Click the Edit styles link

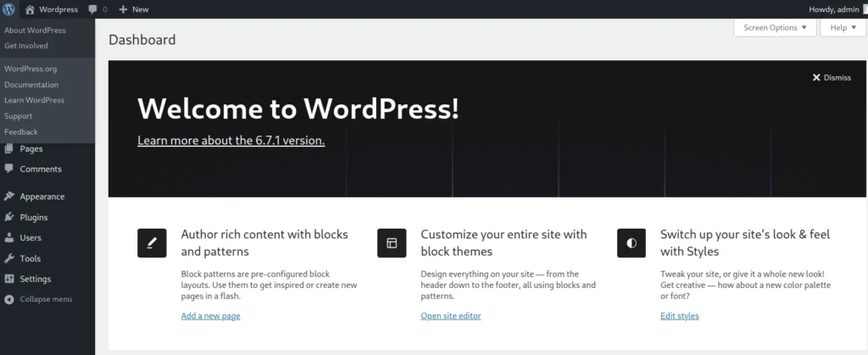(679, 316)
